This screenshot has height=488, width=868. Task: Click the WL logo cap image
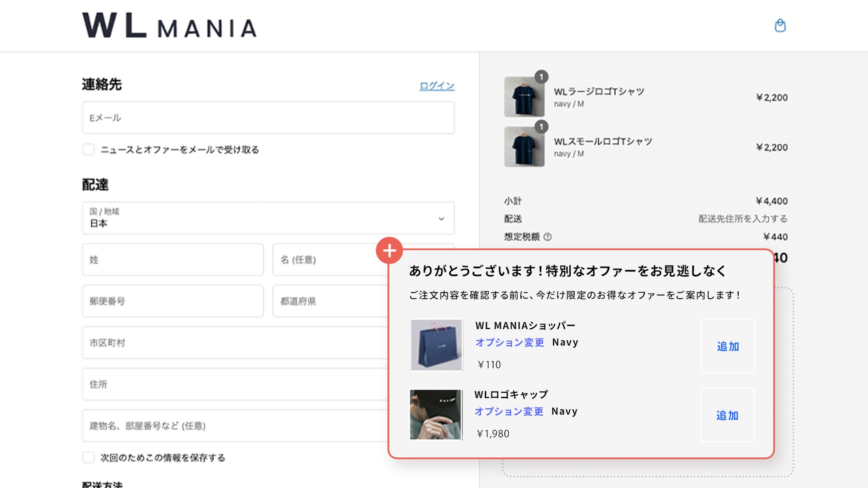(x=436, y=415)
